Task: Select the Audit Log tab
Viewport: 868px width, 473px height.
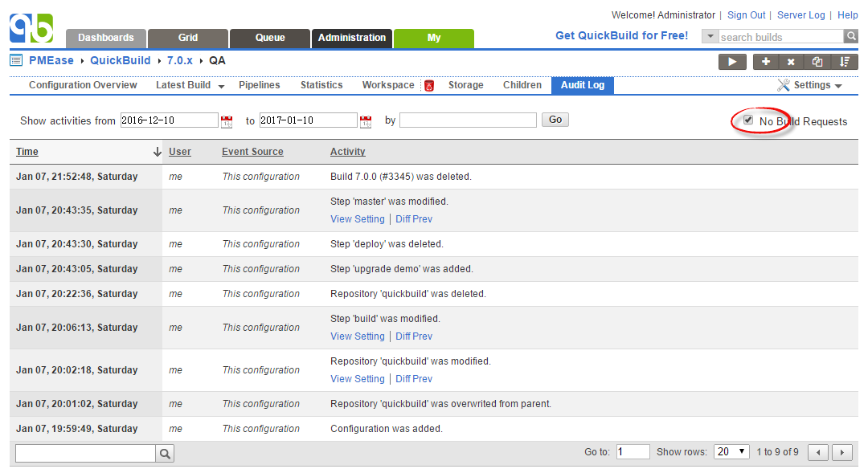Action: [583, 85]
